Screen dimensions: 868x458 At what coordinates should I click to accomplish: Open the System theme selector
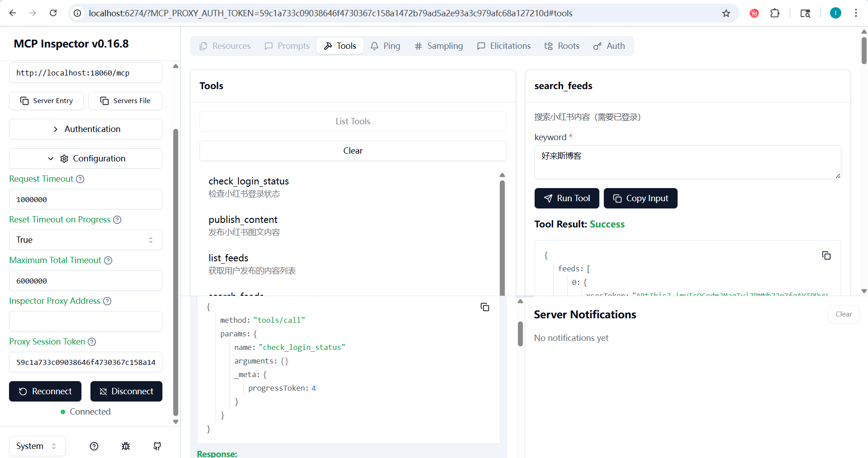37,446
